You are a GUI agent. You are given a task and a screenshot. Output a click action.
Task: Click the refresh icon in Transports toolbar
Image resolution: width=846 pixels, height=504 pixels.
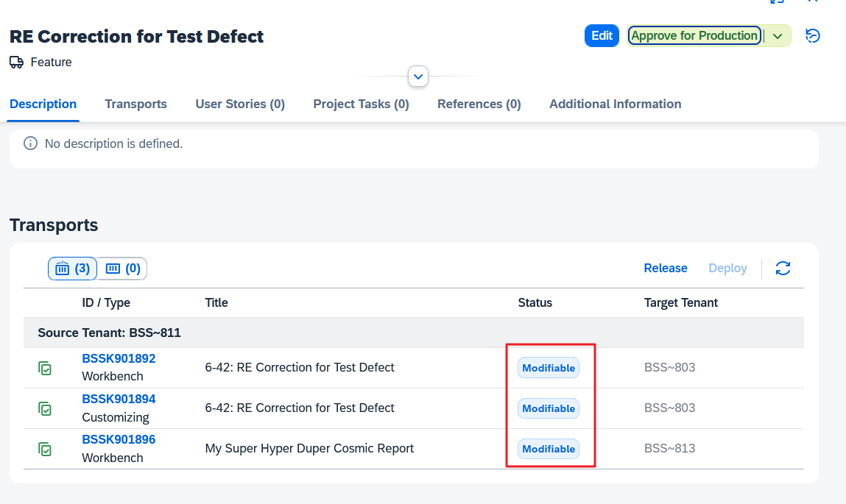[783, 269]
